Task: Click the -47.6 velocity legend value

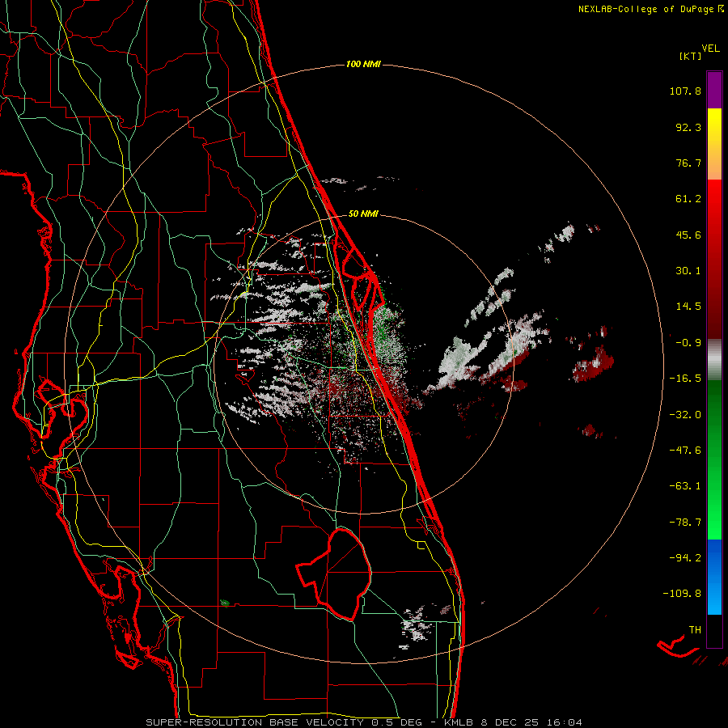Action: pyautogui.click(x=685, y=451)
